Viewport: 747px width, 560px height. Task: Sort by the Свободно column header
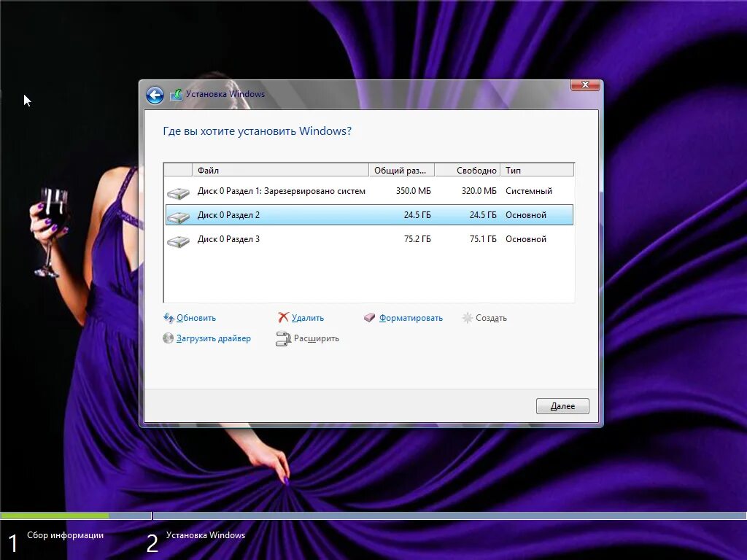pos(468,170)
